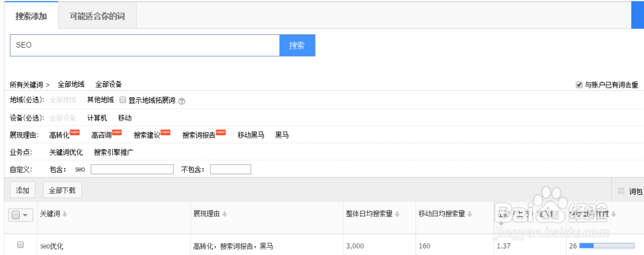
Task: Toggle 与账户已有词去重 checkbox
Action: (x=579, y=84)
